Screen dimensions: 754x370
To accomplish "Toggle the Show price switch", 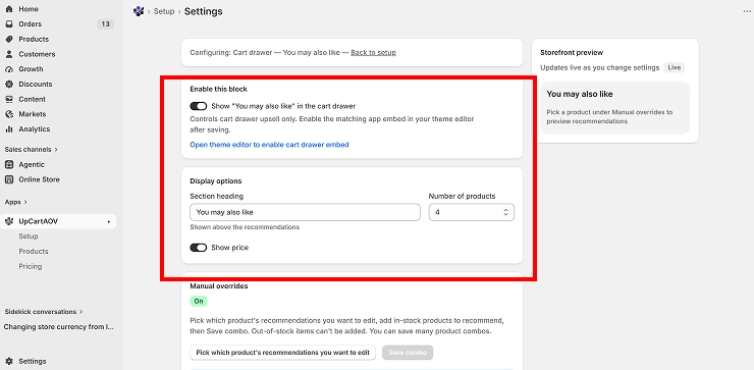I will click(x=198, y=247).
